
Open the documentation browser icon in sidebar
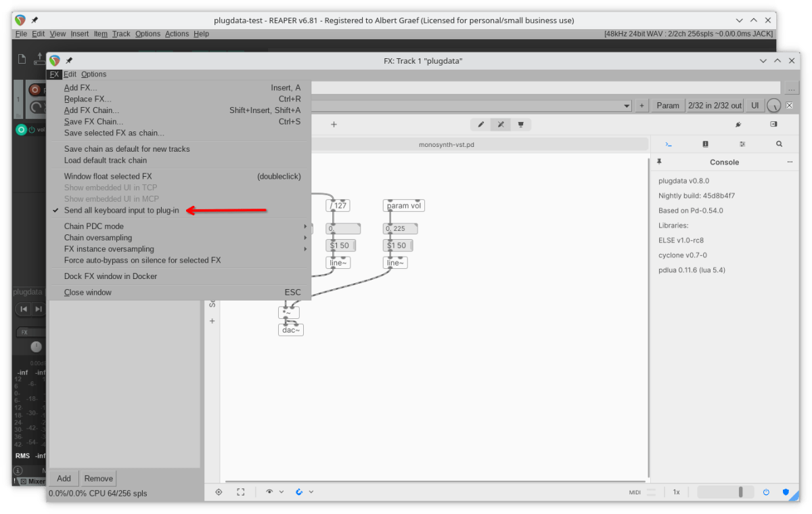tap(705, 144)
